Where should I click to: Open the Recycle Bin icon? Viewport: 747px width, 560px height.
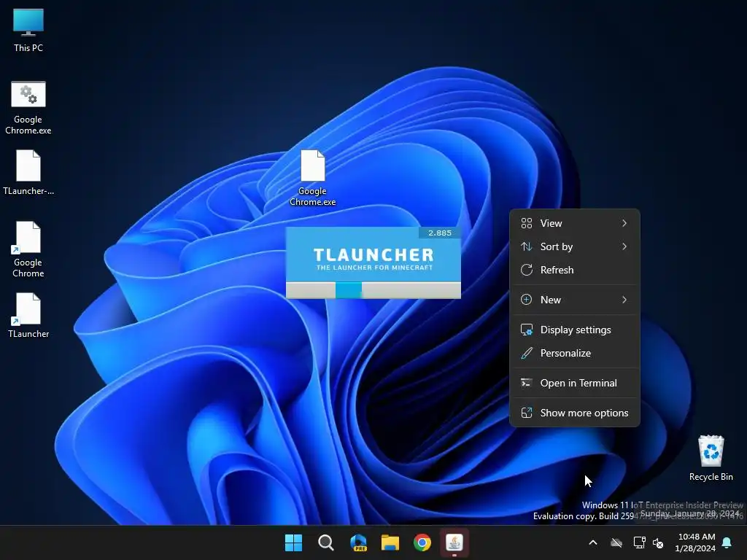pos(711,458)
